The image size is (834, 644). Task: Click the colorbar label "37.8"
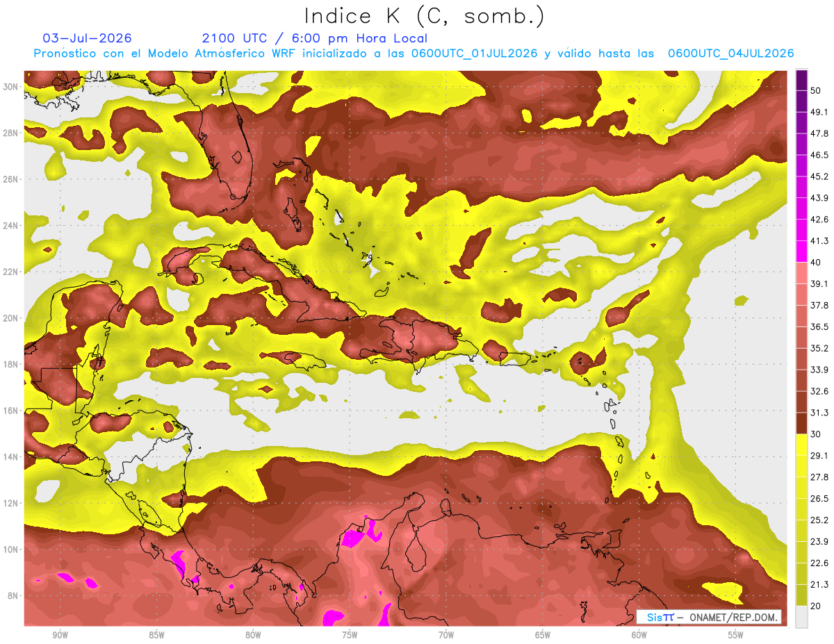coord(819,305)
